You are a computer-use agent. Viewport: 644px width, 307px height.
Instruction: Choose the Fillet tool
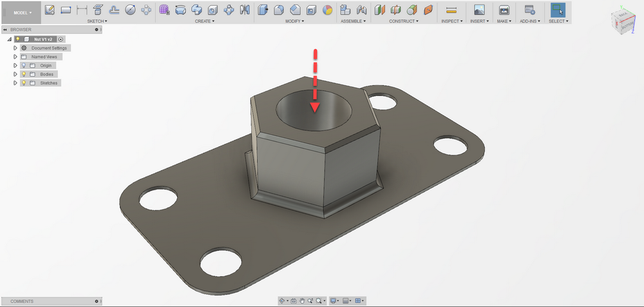tap(279, 10)
